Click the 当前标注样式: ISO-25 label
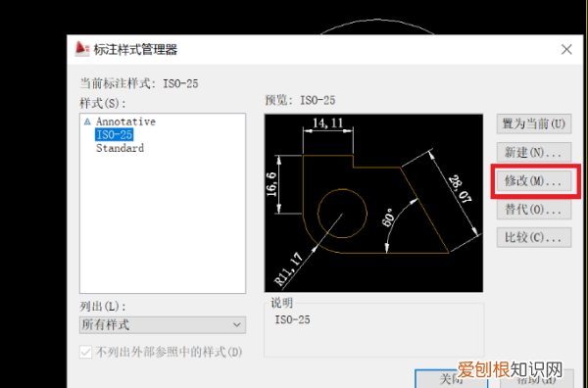 [139, 83]
